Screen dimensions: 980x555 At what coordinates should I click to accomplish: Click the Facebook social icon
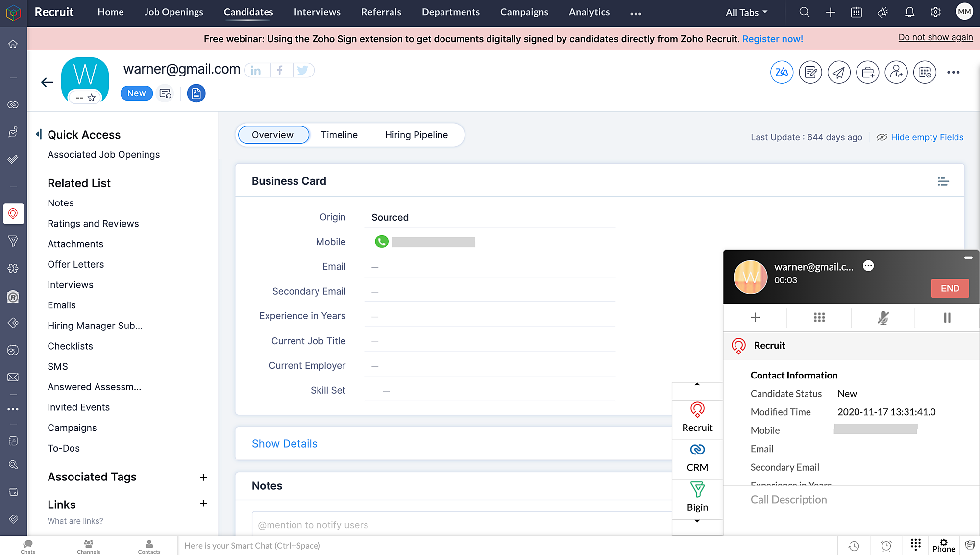[x=280, y=71]
